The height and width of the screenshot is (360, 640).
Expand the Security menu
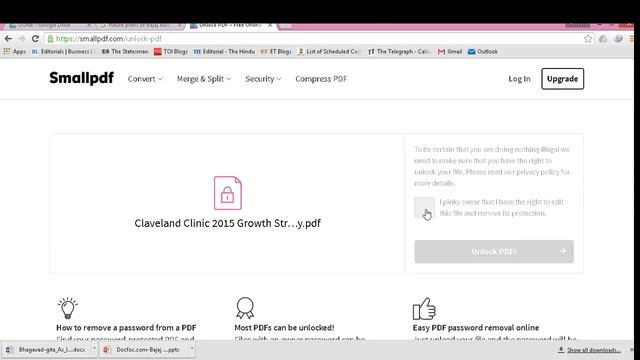263,79
